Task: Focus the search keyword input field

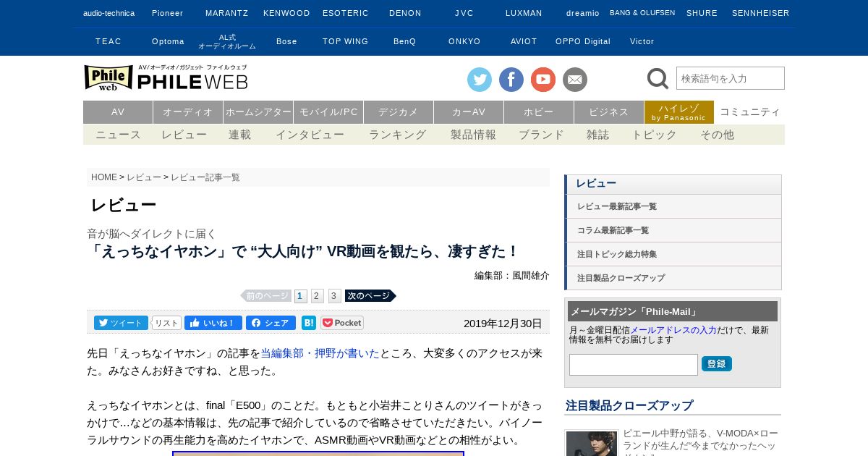Action: pyautogui.click(x=731, y=78)
